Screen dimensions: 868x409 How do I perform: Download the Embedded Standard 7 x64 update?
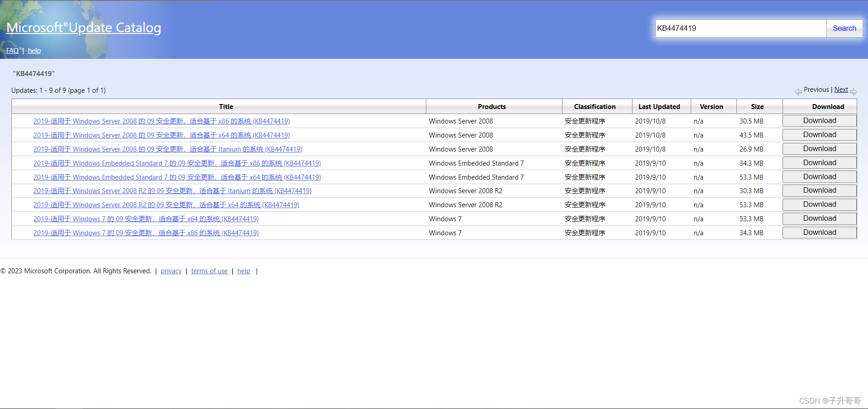point(820,177)
